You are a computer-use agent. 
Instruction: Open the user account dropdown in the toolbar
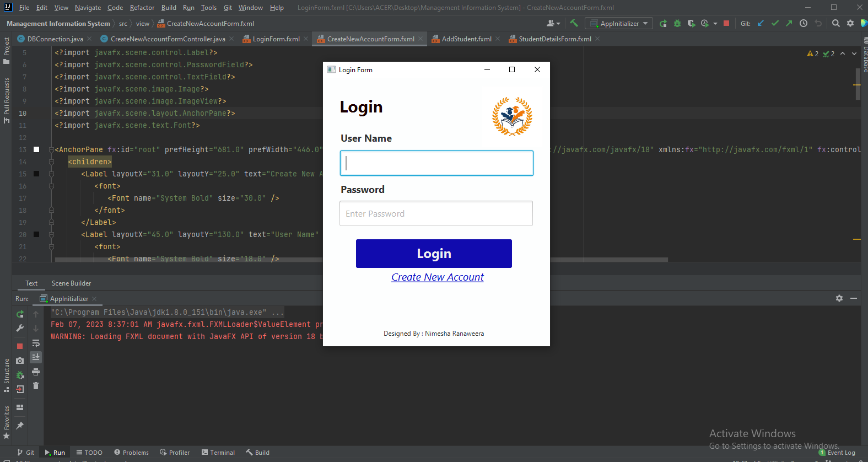tap(553, 23)
